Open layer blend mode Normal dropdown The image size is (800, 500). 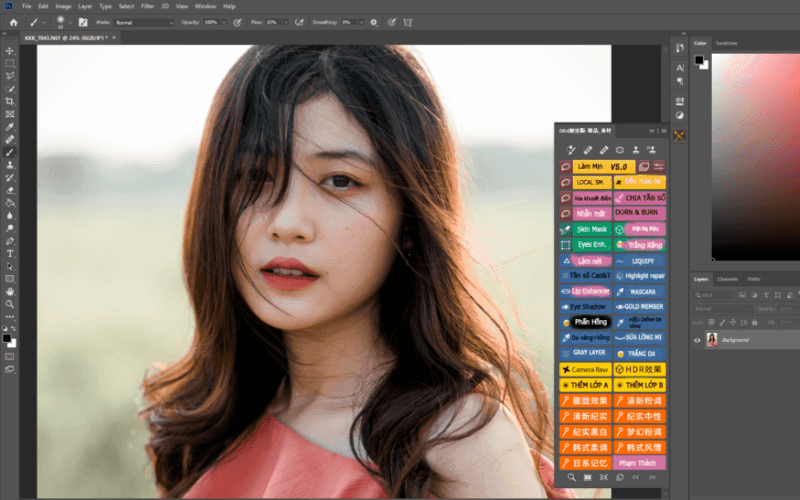(x=722, y=309)
